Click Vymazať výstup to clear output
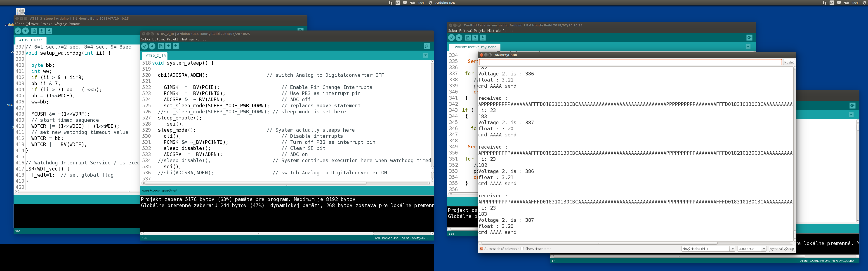Viewport: 868px width, 271px height. [782, 249]
